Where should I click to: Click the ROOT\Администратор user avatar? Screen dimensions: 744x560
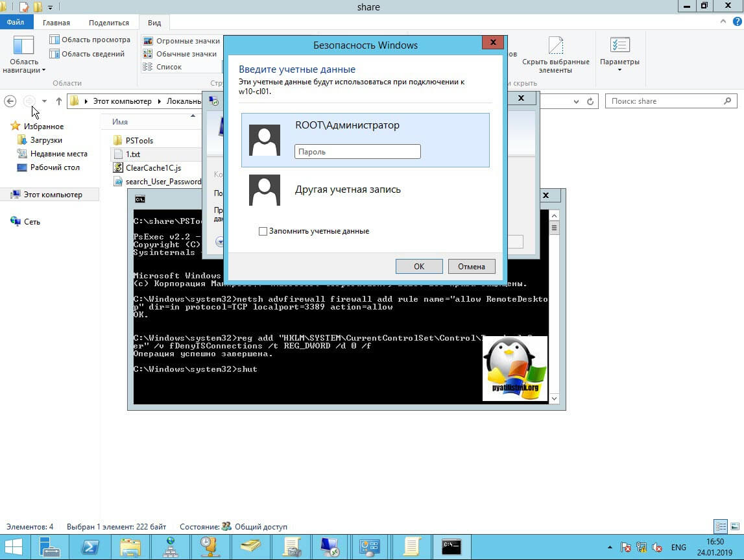tap(265, 140)
